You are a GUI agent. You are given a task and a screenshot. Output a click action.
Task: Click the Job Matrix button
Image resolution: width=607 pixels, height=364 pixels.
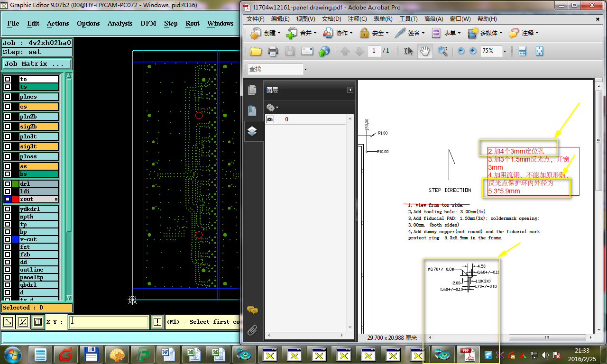pyautogui.click(x=37, y=64)
